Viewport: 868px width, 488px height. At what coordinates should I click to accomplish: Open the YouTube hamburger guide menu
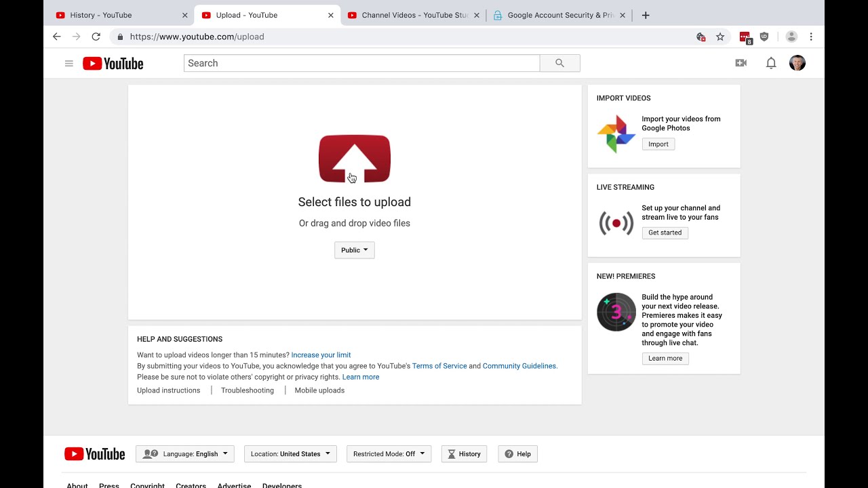(68, 63)
